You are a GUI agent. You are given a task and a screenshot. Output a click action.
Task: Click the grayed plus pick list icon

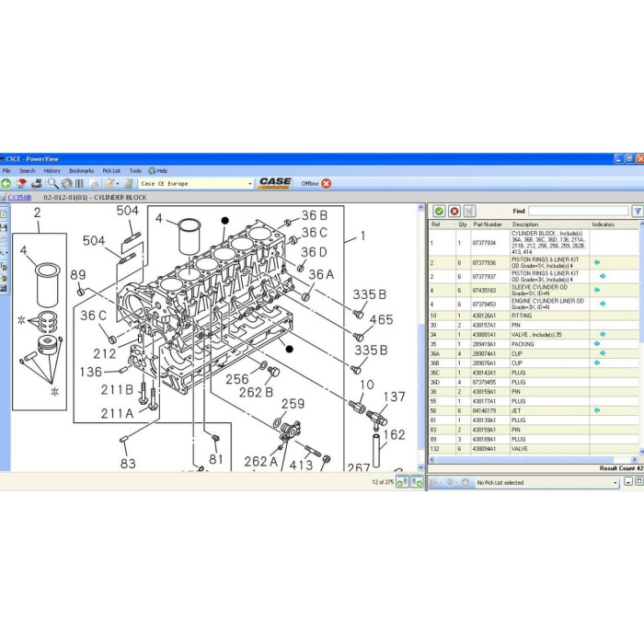pyautogui.click(x=465, y=483)
